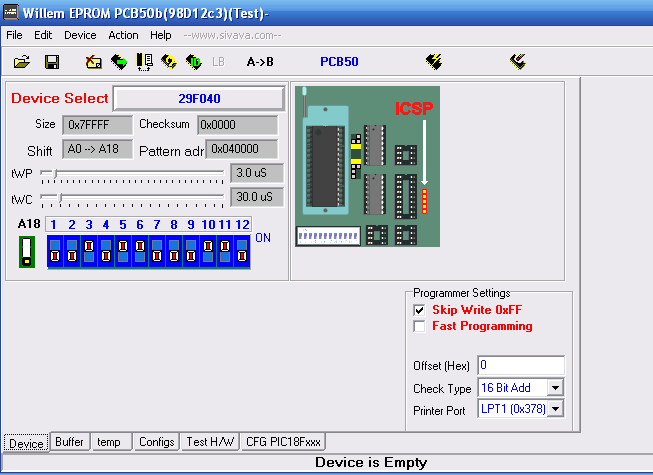Click the 29F040 device select button
Image resolution: width=653 pixels, height=475 pixels.
coord(199,99)
